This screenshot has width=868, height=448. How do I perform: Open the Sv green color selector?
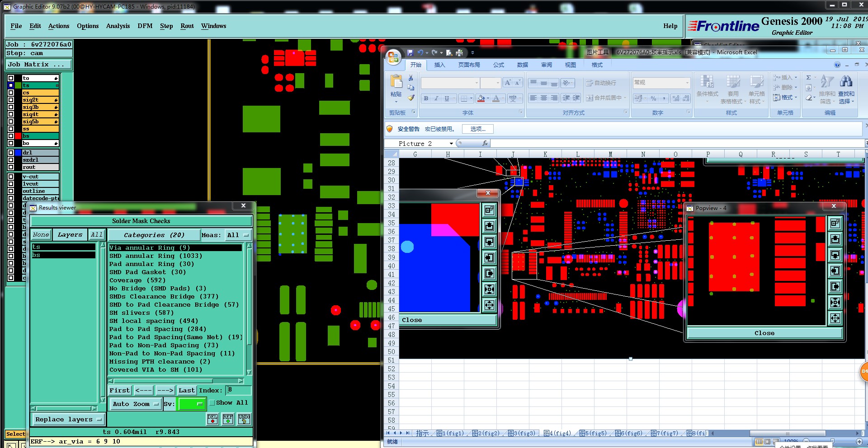tap(192, 404)
